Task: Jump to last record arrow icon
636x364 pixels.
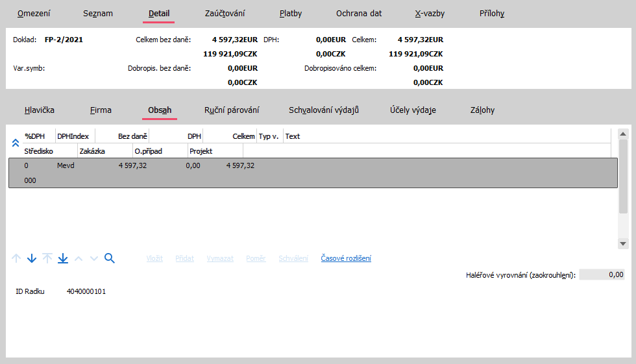Action: [63, 258]
